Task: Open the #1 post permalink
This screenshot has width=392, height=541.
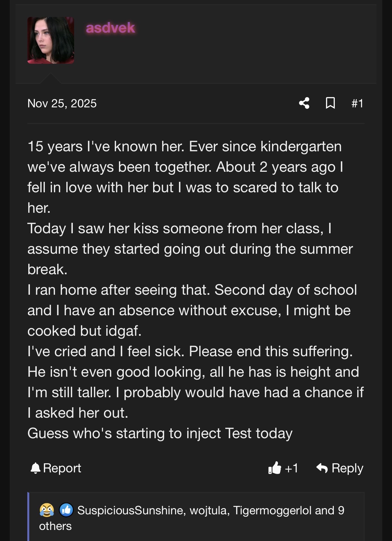Action: pyautogui.click(x=357, y=103)
